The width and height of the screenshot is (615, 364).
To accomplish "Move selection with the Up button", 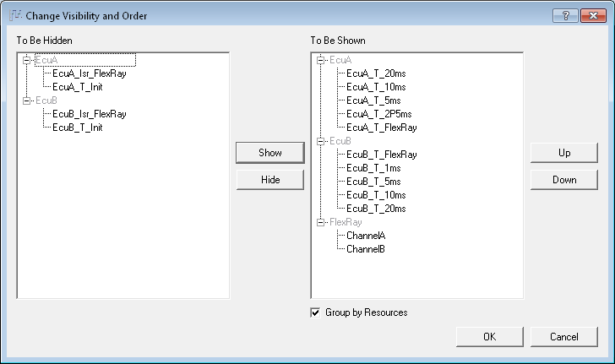I will [564, 153].
